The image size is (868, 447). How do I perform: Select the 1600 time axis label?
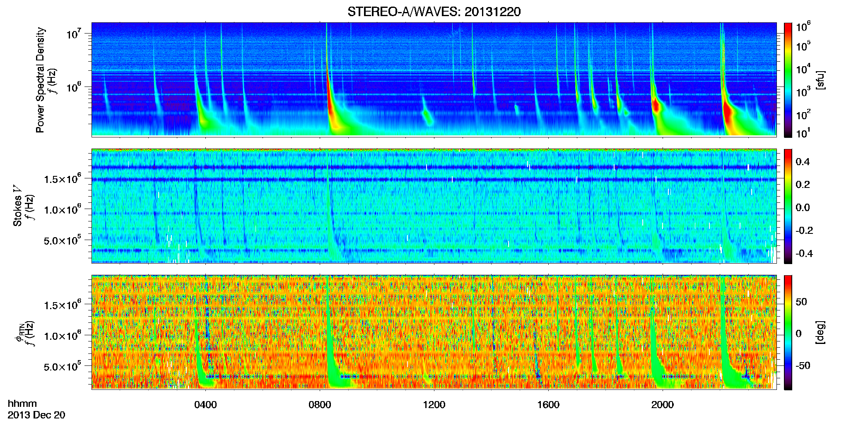pos(548,405)
